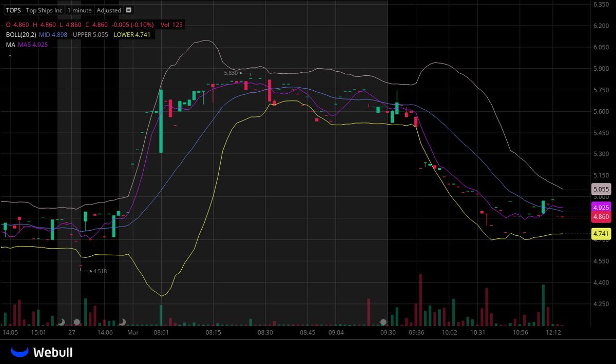Open the chart layout icon beside Adjusted
The image size is (616, 364).
click(128, 10)
